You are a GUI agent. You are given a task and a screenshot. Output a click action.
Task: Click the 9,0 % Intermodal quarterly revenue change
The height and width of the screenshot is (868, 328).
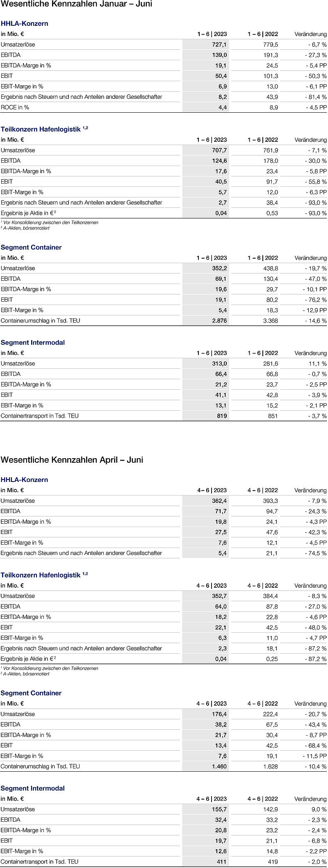319,809
